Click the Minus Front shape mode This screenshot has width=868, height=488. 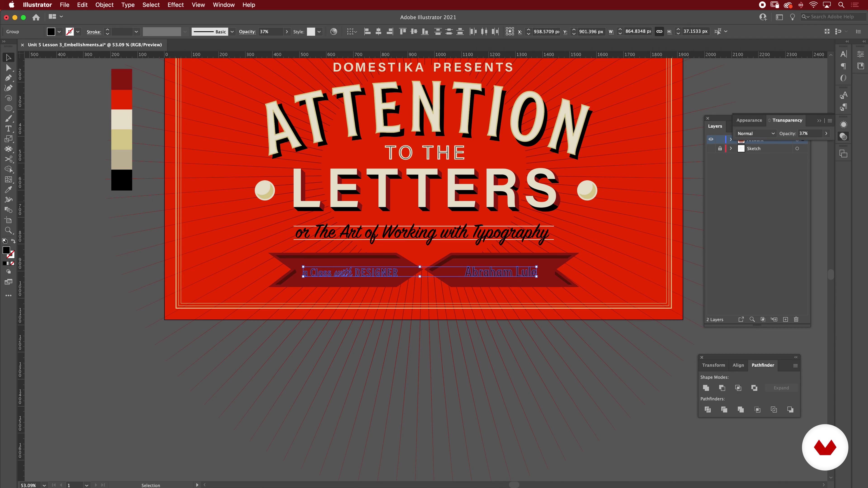(x=722, y=388)
